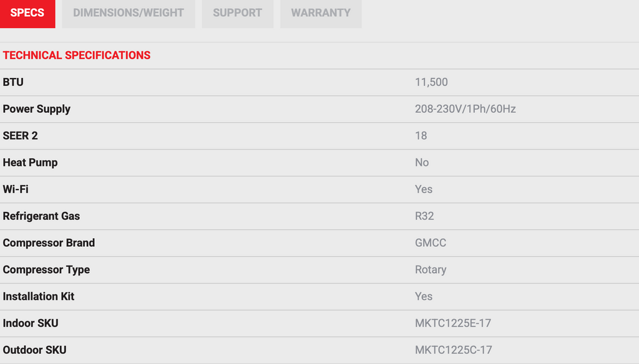Image resolution: width=639 pixels, height=364 pixels.
Task: Click the Outdoor SKU row label
Action: point(35,350)
